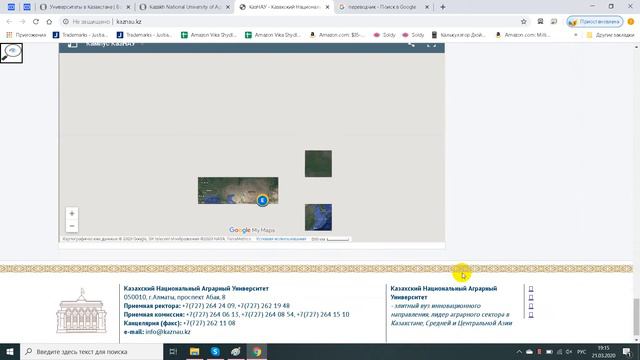
Task: Click the third footer social icon
Action: (x=531, y=306)
